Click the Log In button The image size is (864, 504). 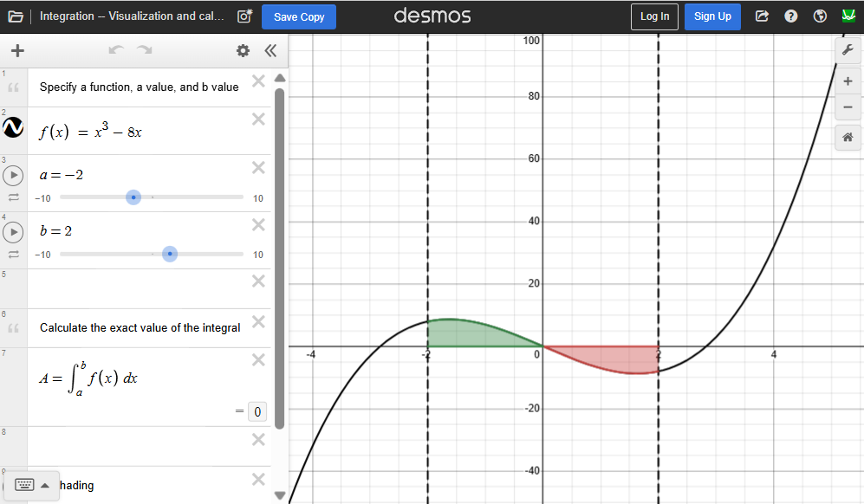pyautogui.click(x=654, y=16)
